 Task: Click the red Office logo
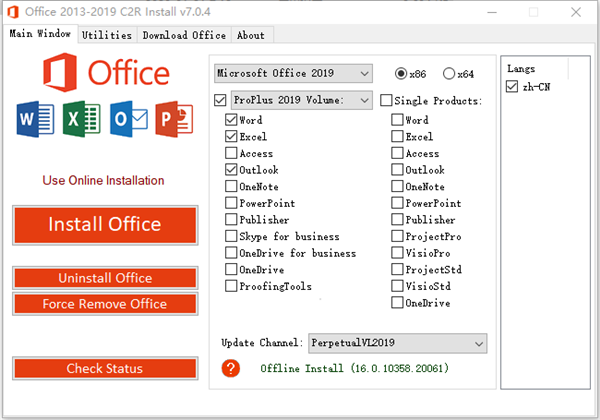point(63,74)
